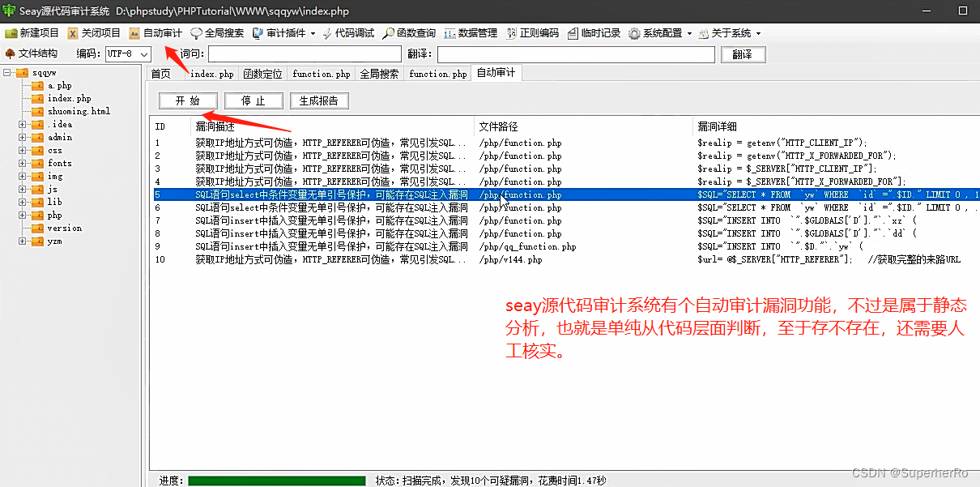Switch to the 函数定位 tab

(x=262, y=74)
